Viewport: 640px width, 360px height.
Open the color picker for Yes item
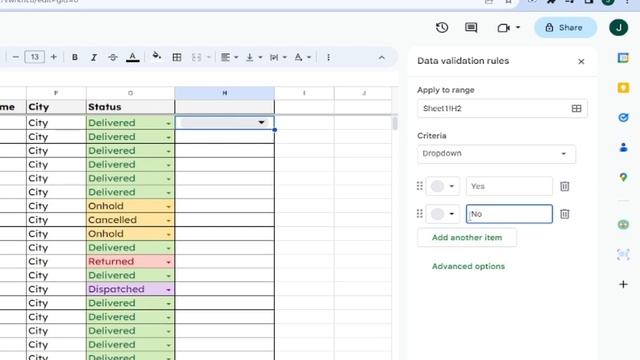coord(443,186)
